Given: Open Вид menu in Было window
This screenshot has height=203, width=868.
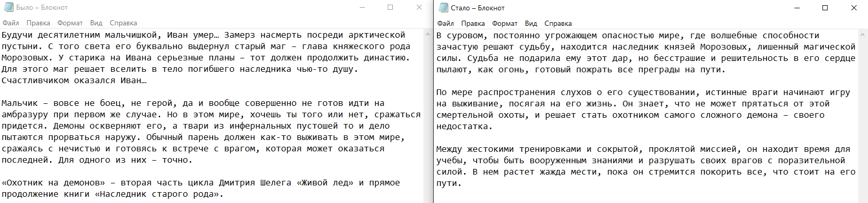Looking at the screenshot, I should (x=96, y=23).
